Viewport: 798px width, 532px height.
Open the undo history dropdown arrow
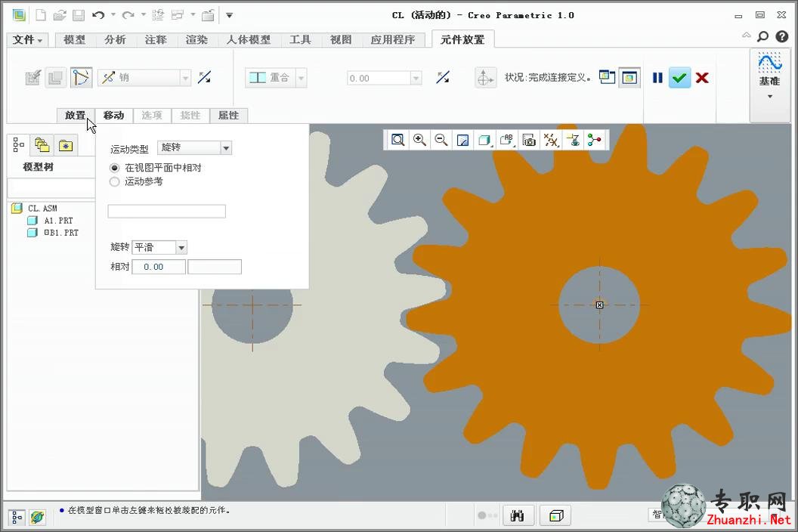(x=113, y=15)
